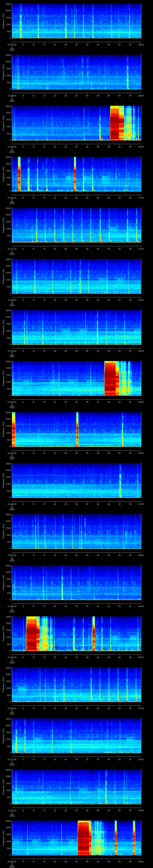Open the spectrogram panel starting at 23:51:00
This screenshot has width=153, height=868.
pyautogui.click(x=77, y=736)
